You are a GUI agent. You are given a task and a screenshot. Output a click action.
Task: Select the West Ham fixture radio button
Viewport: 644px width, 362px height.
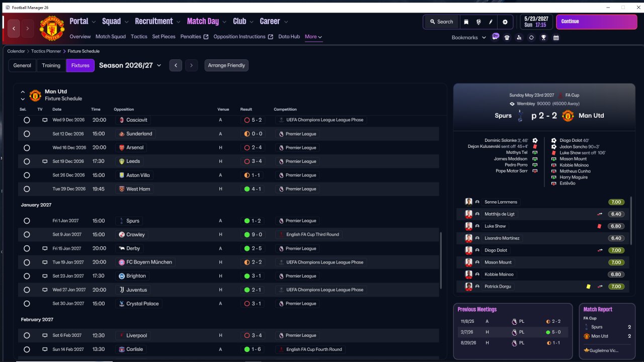tap(27, 189)
